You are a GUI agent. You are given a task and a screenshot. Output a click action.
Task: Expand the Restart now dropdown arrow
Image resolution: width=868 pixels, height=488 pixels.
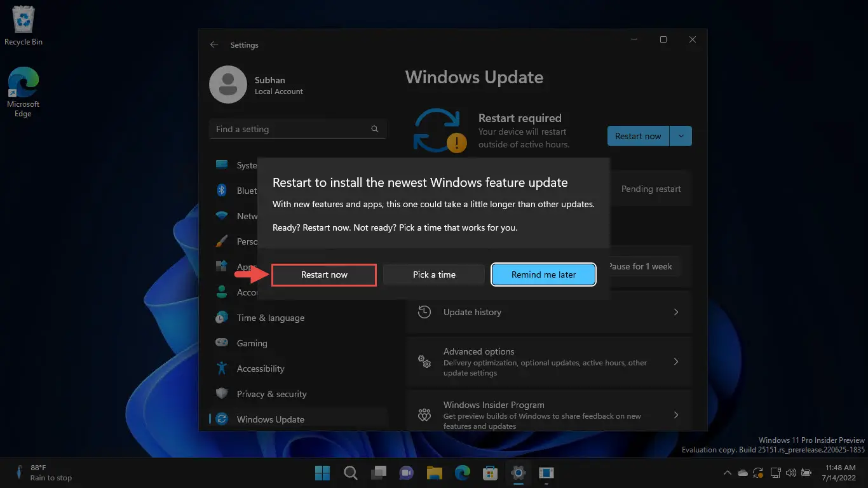pos(681,136)
